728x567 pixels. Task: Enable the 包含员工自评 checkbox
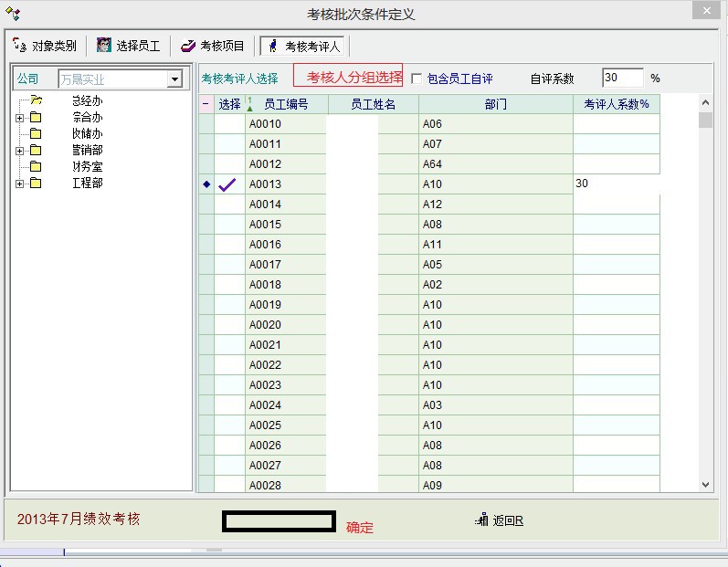coord(417,79)
